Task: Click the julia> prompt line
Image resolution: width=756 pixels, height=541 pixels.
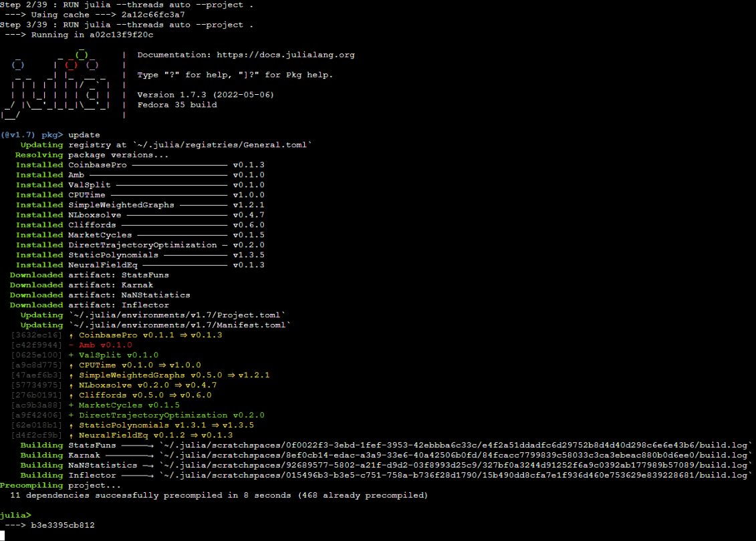Action: click(15, 516)
